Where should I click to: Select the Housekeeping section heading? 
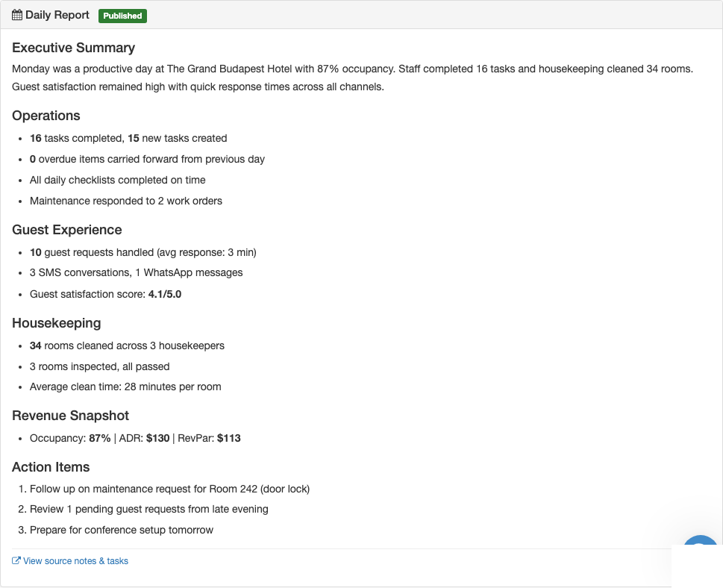pyautogui.click(x=57, y=323)
